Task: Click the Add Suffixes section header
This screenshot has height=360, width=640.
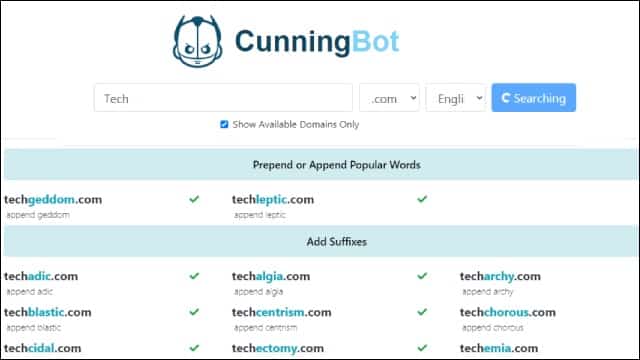Action: click(320, 241)
